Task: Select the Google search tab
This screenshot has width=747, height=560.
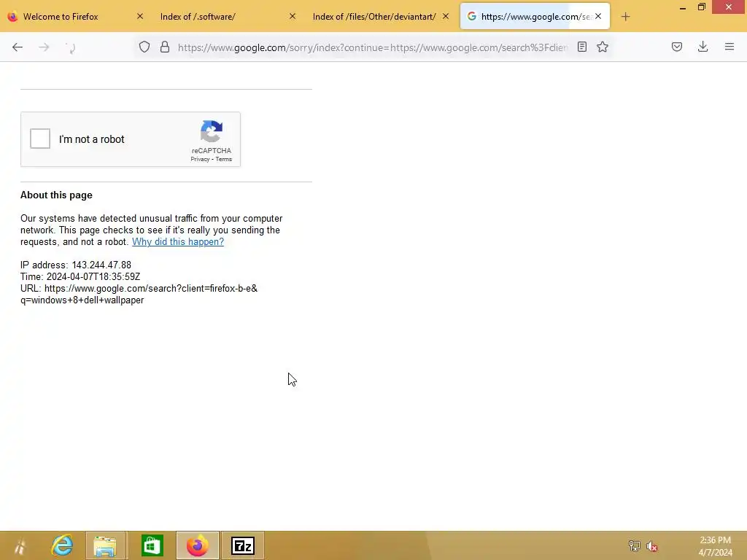Action: click(535, 17)
